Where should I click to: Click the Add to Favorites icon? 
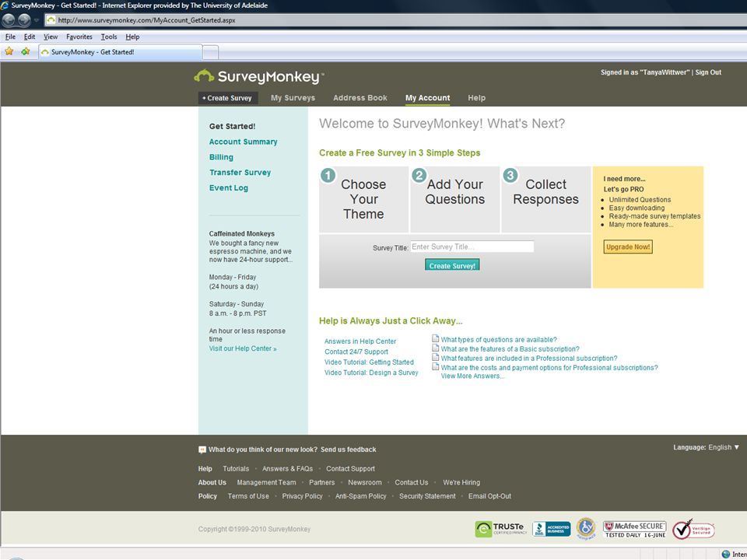[x=25, y=51]
